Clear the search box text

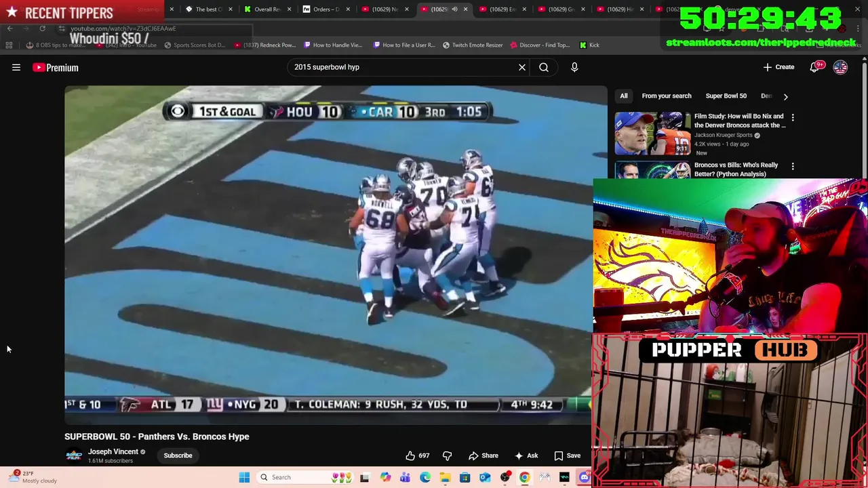tap(522, 67)
